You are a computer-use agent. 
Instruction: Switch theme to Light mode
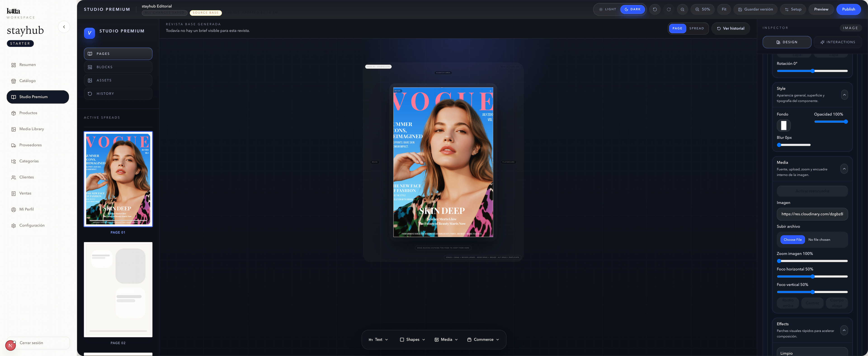(x=607, y=9)
